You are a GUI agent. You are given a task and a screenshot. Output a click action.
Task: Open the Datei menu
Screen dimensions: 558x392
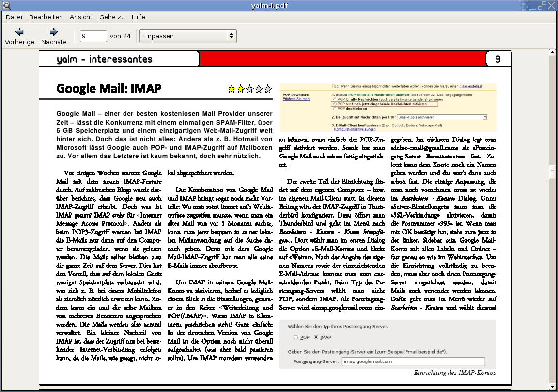pyautogui.click(x=14, y=17)
